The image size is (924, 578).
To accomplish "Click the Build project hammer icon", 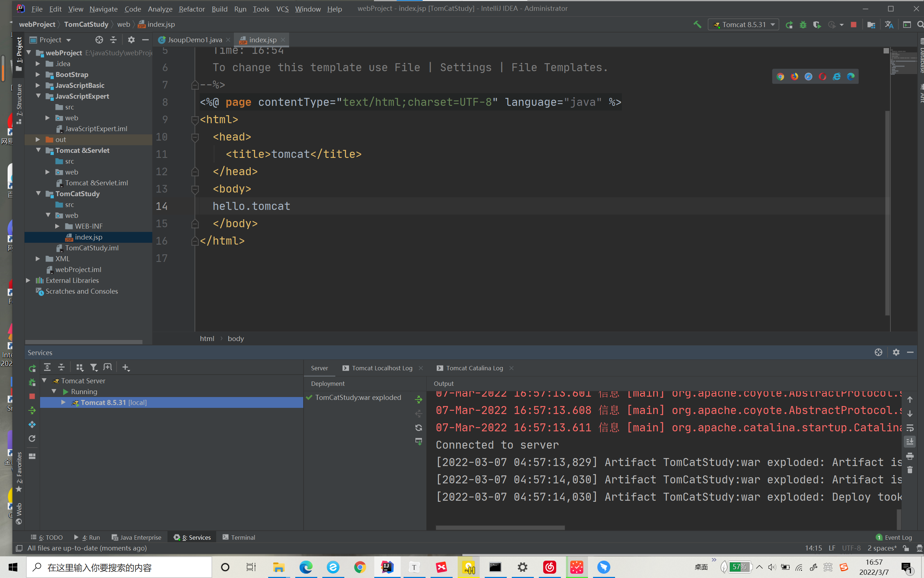I will pyautogui.click(x=697, y=25).
